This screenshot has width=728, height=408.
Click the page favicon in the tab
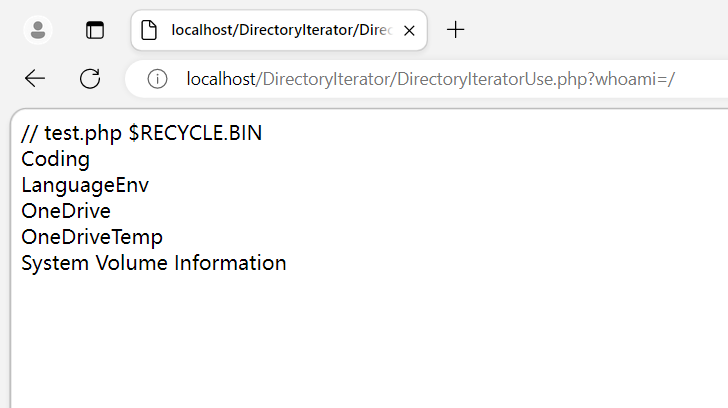coord(149,30)
